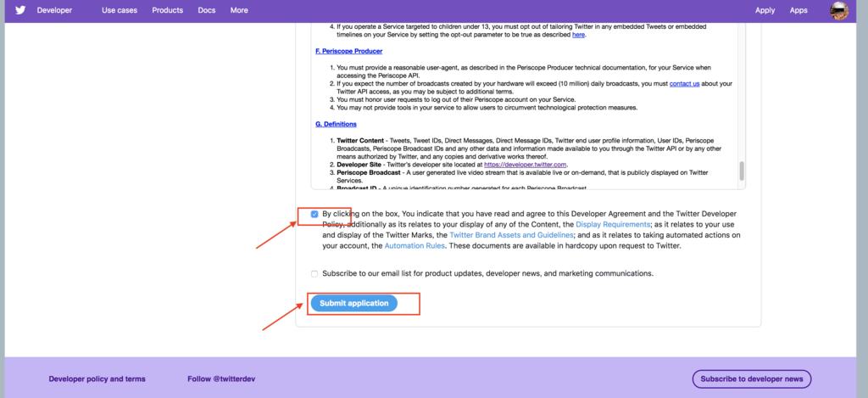Tick the Developer Agreement consent checkbox
Screen dimensions: 868x398
tap(314, 214)
